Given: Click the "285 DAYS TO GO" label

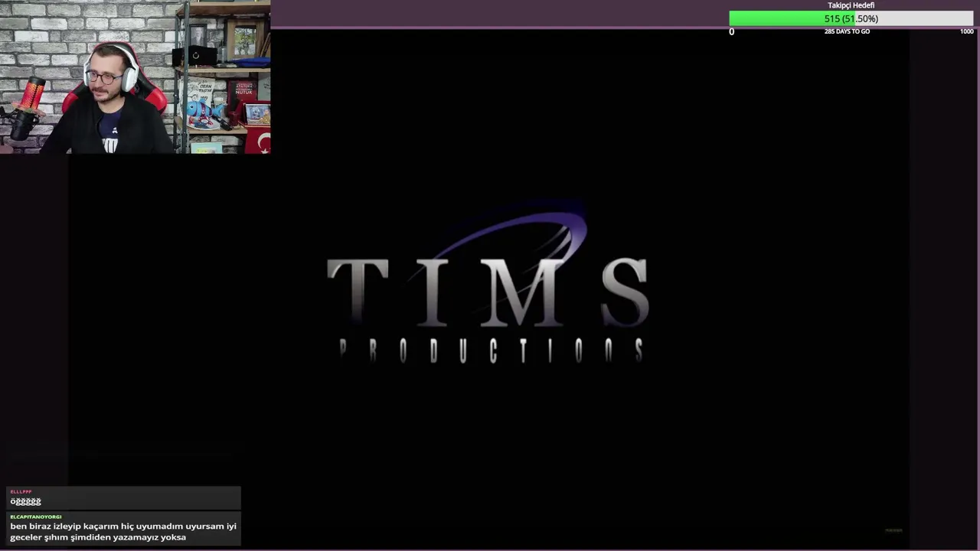Looking at the screenshot, I should pos(847,31).
